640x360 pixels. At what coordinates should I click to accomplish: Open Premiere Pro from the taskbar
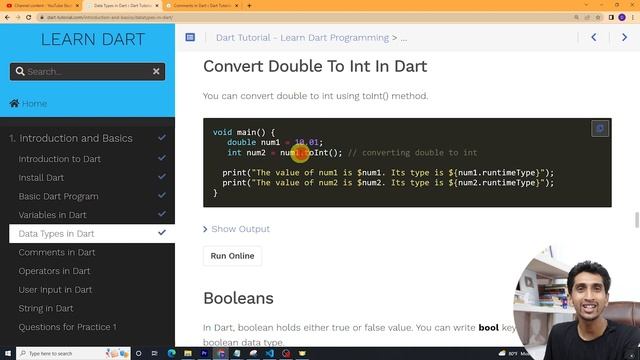click(204, 353)
